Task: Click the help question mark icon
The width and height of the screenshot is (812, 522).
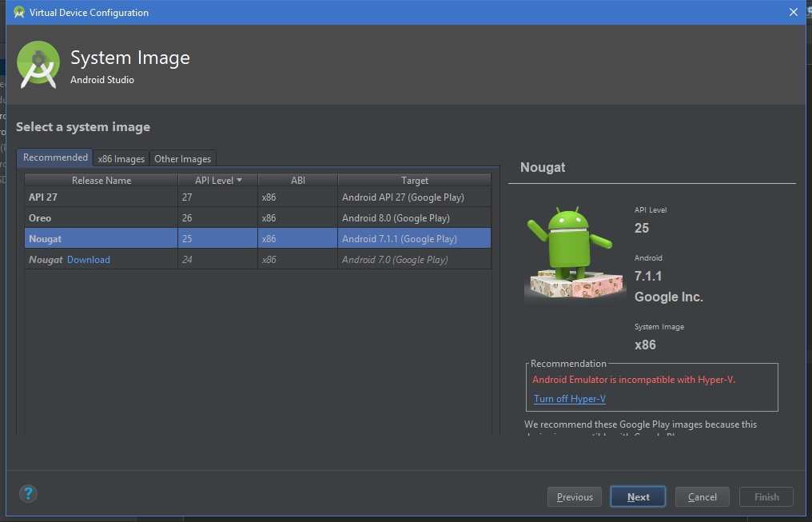Action: coord(28,493)
